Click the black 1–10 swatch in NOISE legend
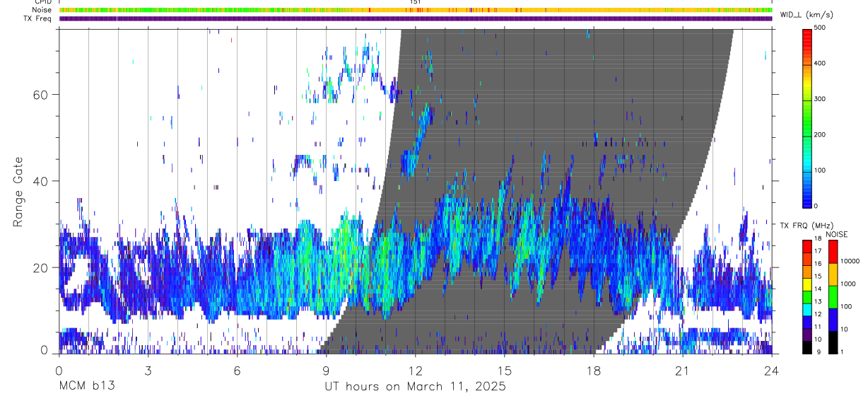 (832, 342)
